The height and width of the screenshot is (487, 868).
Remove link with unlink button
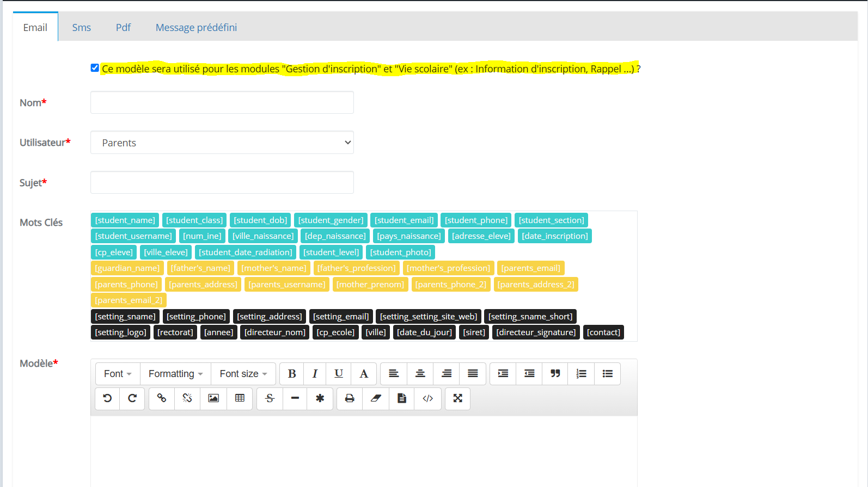[x=187, y=398]
